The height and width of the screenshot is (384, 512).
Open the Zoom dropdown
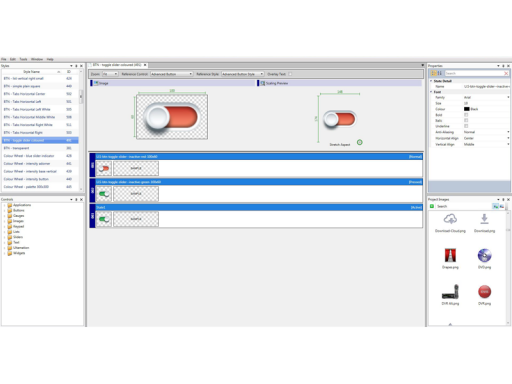(x=110, y=74)
